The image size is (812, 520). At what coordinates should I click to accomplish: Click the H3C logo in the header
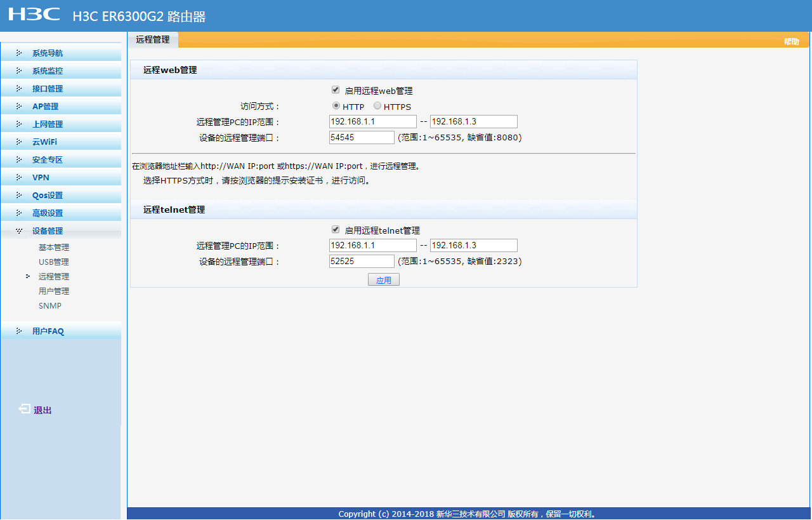pyautogui.click(x=34, y=15)
